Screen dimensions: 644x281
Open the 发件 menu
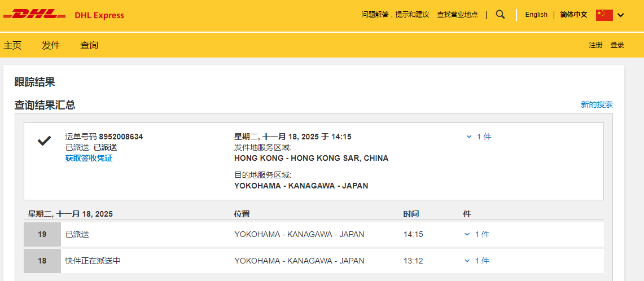pyautogui.click(x=51, y=45)
